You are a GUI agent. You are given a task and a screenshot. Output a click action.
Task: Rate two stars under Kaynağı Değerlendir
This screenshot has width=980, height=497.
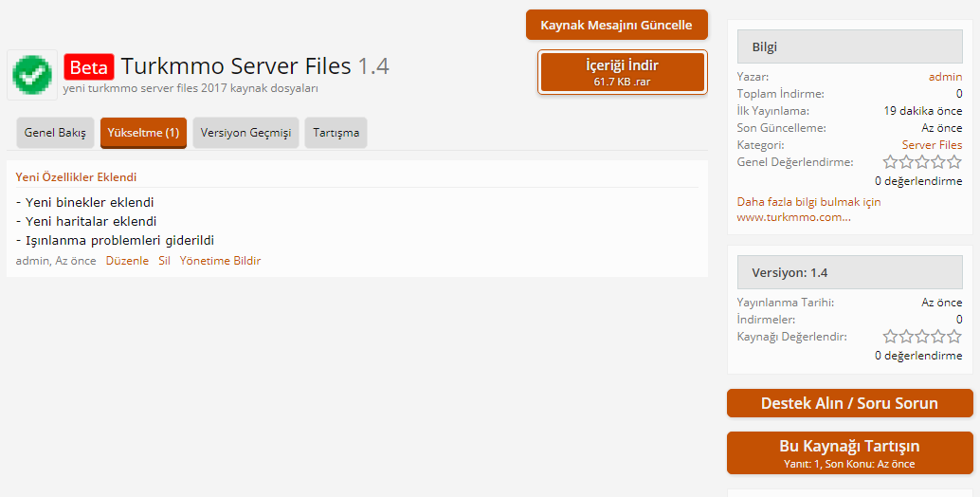(906, 337)
